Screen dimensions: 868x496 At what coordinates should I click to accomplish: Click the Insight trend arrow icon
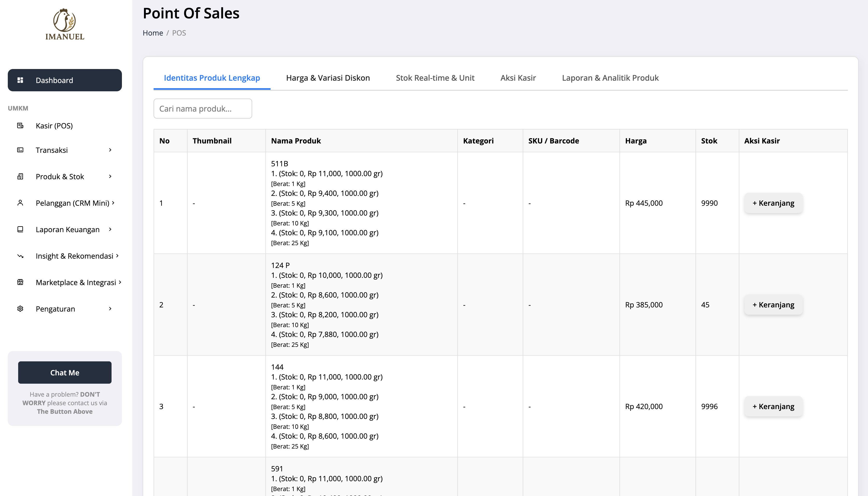click(x=20, y=256)
